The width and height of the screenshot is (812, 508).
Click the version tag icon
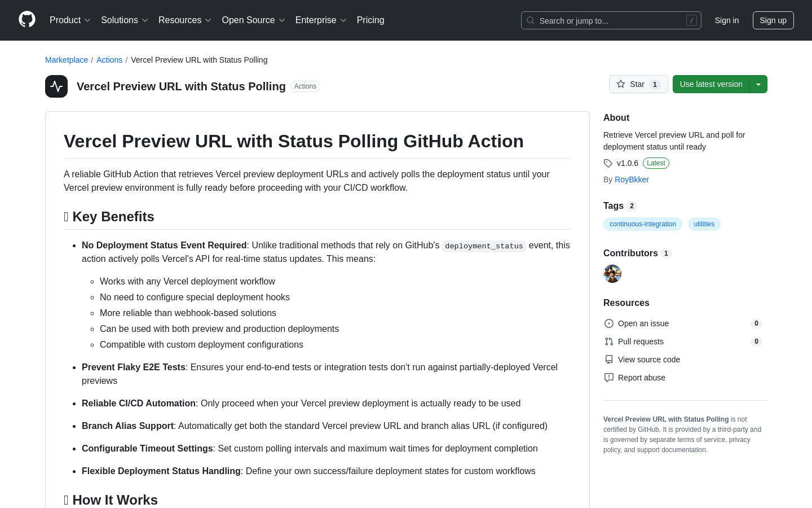[608, 163]
